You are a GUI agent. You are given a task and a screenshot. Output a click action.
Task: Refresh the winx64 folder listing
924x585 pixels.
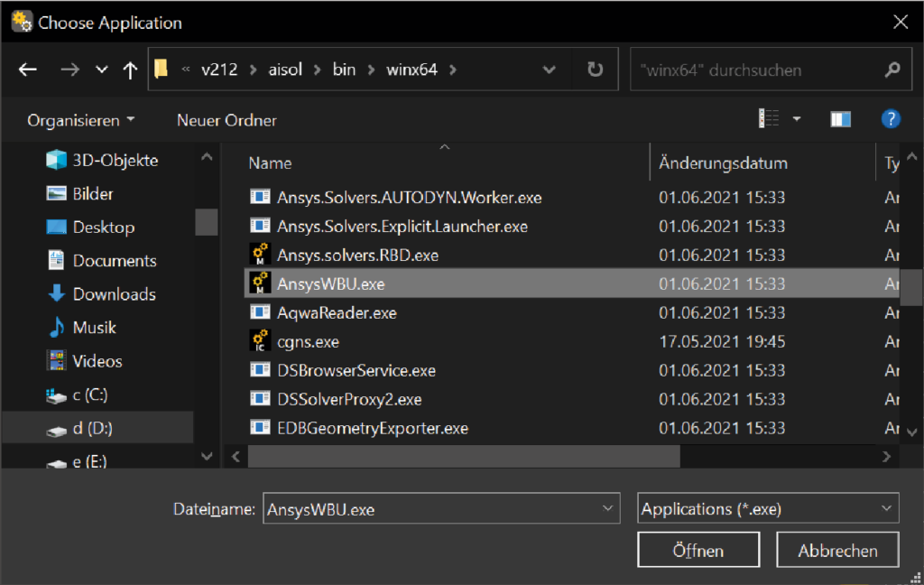(x=596, y=70)
